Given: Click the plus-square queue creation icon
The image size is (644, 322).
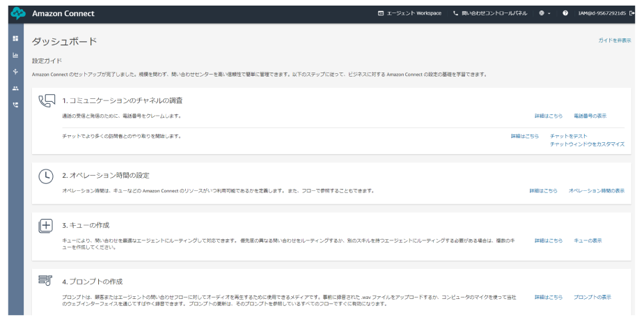Looking at the screenshot, I should [46, 226].
